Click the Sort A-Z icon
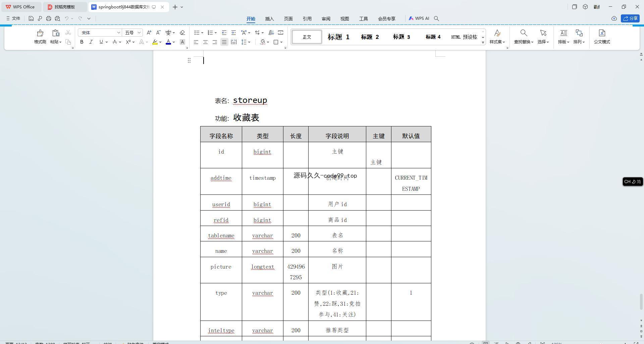 271,33
